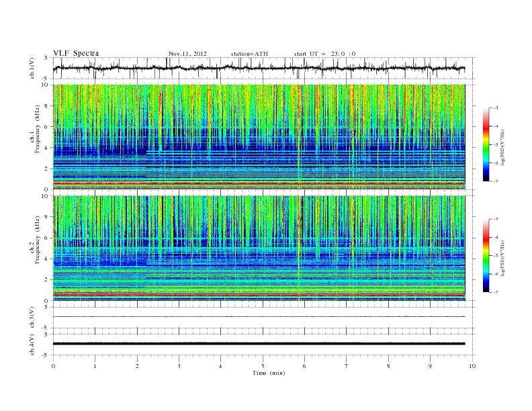
Task: Click the "-7" label on the lower color bar
Action: click(x=496, y=292)
